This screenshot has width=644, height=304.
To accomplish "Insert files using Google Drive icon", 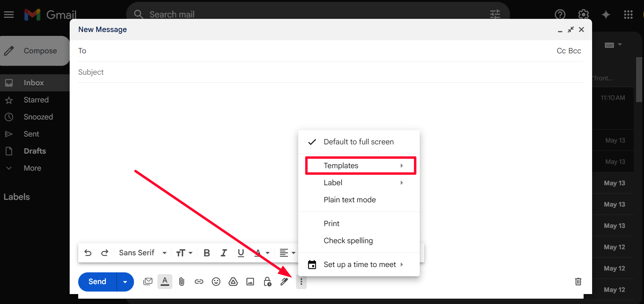I will tap(233, 282).
